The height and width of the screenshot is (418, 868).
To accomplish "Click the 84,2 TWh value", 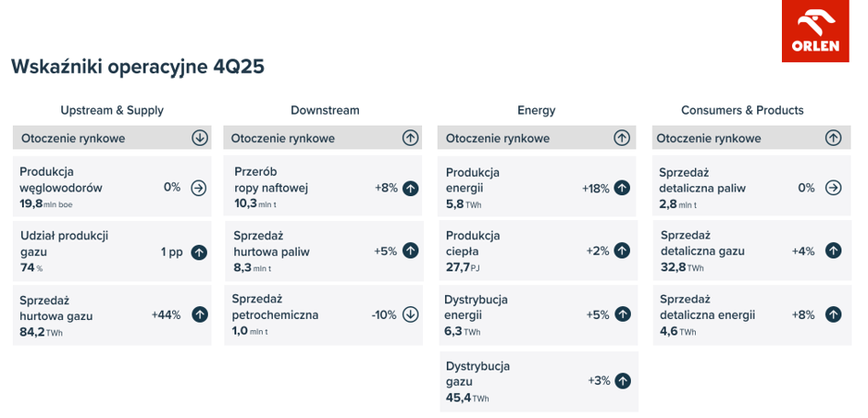I will (x=41, y=333).
